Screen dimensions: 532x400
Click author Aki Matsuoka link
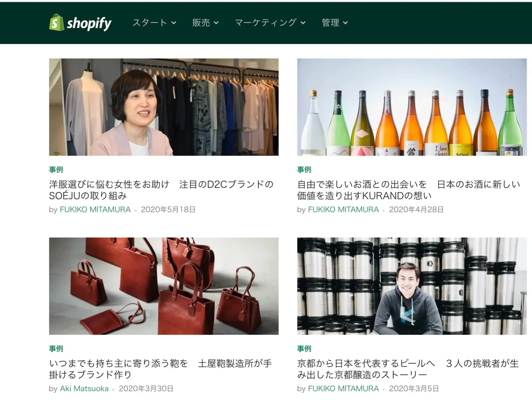(84, 389)
